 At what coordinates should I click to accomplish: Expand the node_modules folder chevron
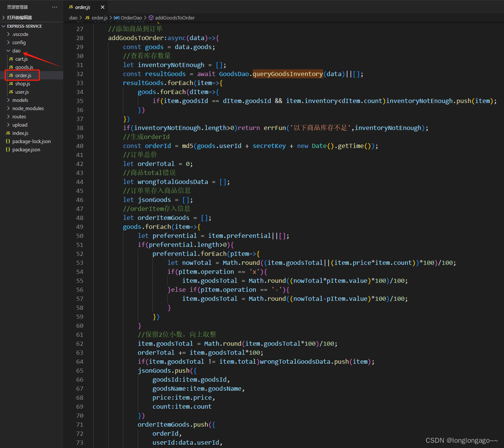[x=9, y=108]
